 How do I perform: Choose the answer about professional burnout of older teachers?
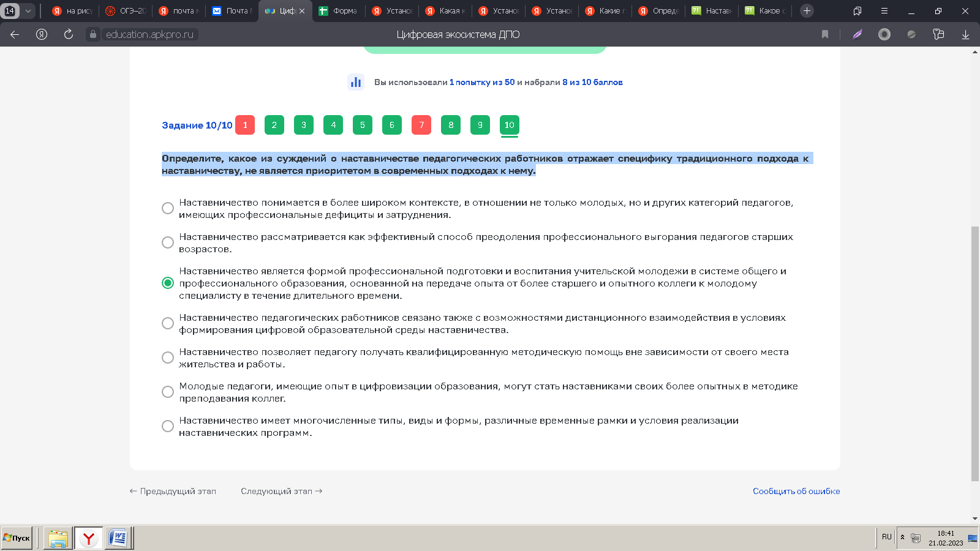click(168, 242)
